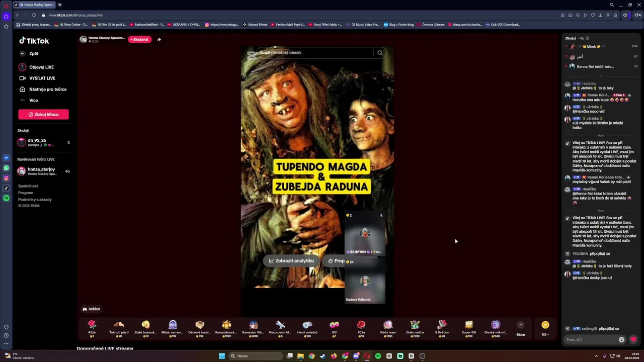Send the GG gift costing 1 coin

(334, 328)
